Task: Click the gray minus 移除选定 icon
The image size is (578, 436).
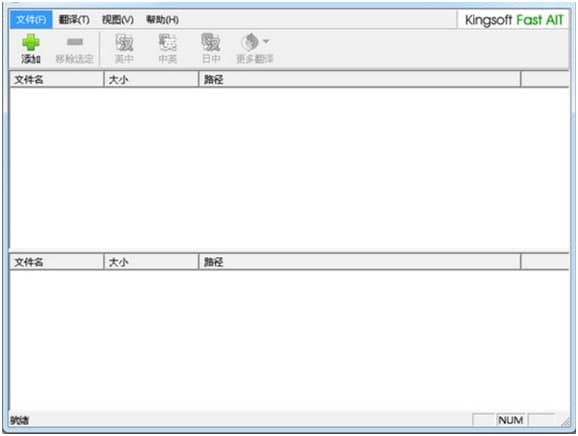Action: (x=75, y=42)
